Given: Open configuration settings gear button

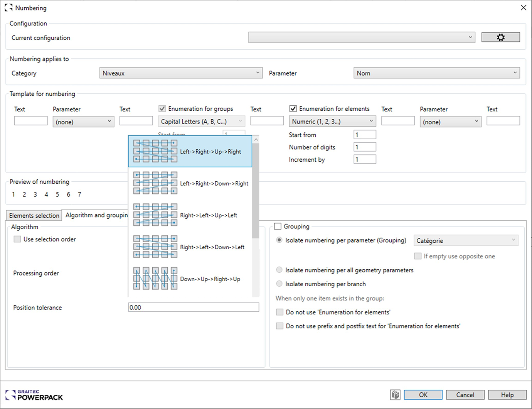Looking at the screenshot, I should point(500,37).
